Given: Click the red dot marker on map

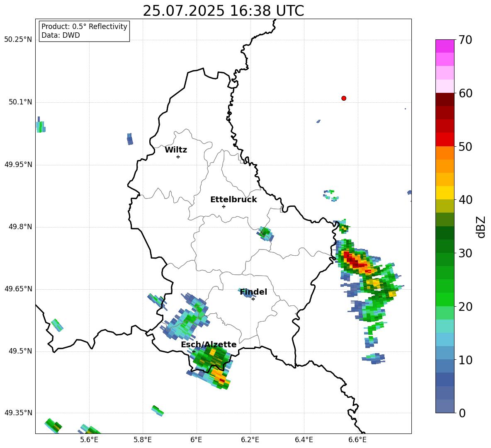Looking at the screenshot, I should coord(343,98).
